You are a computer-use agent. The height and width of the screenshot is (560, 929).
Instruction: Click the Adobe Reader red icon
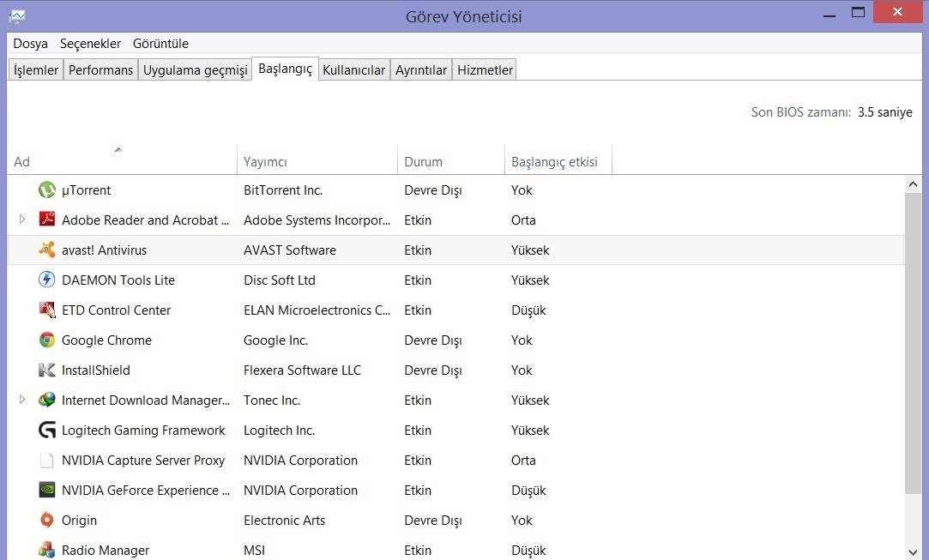[x=47, y=220]
